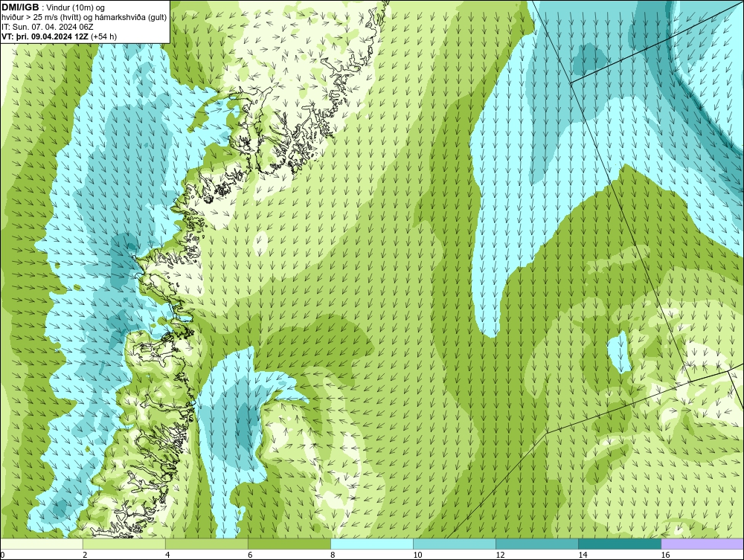
Task: Click the 'IT: Sun. 07. 04. 2024 06Z' line
Action: [x=47, y=27]
